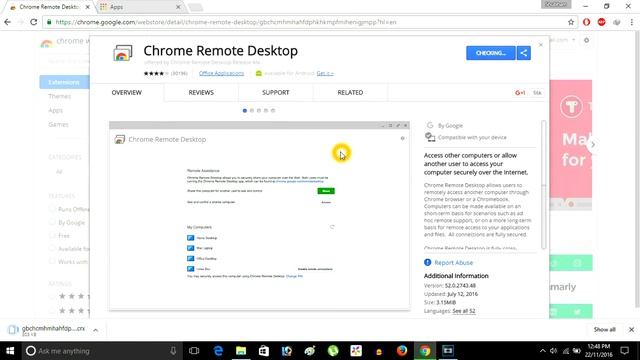Toggle the Runs Offline filter
Screen dimensions: 640x360
click(52, 209)
